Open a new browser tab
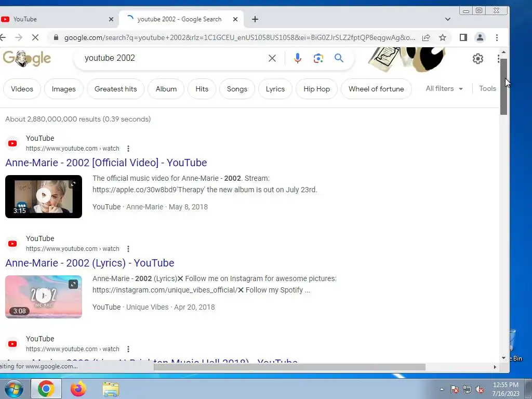The image size is (532, 399). (255, 19)
